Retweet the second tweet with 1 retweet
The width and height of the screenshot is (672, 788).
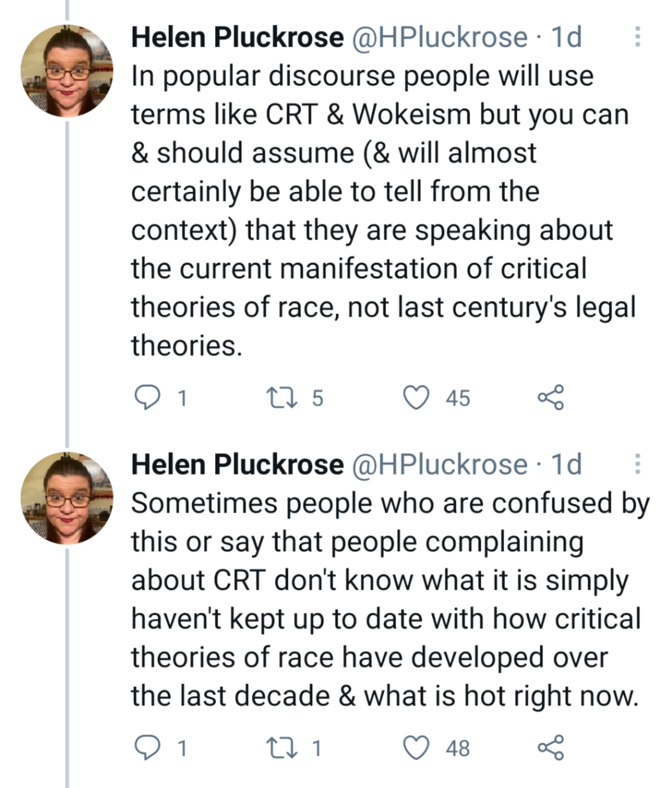pyautogui.click(x=282, y=748)
